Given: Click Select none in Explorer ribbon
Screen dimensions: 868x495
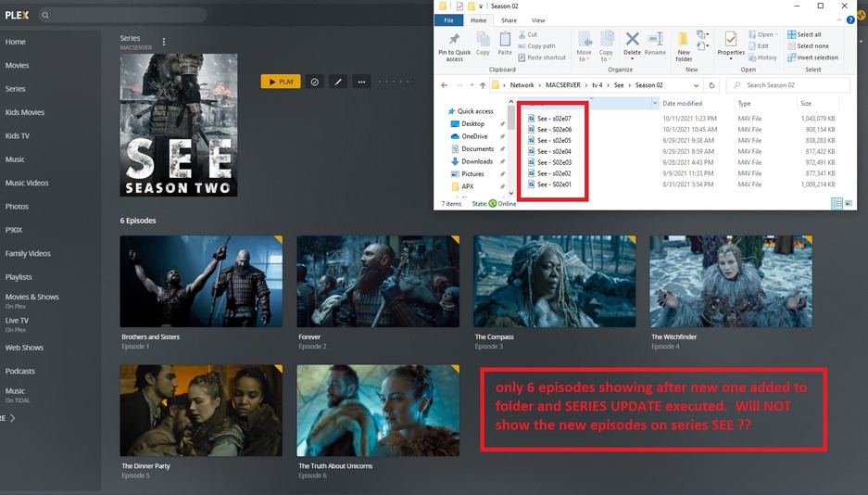Looking at the screenshot, I should [x=808, y=46].
